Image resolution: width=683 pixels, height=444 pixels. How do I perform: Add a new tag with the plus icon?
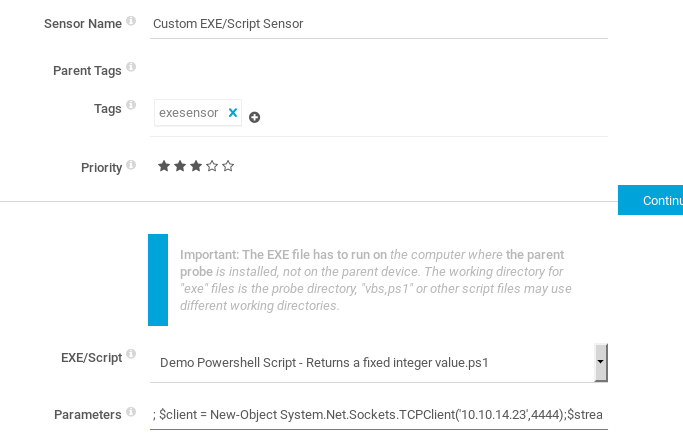click(254, 117)
